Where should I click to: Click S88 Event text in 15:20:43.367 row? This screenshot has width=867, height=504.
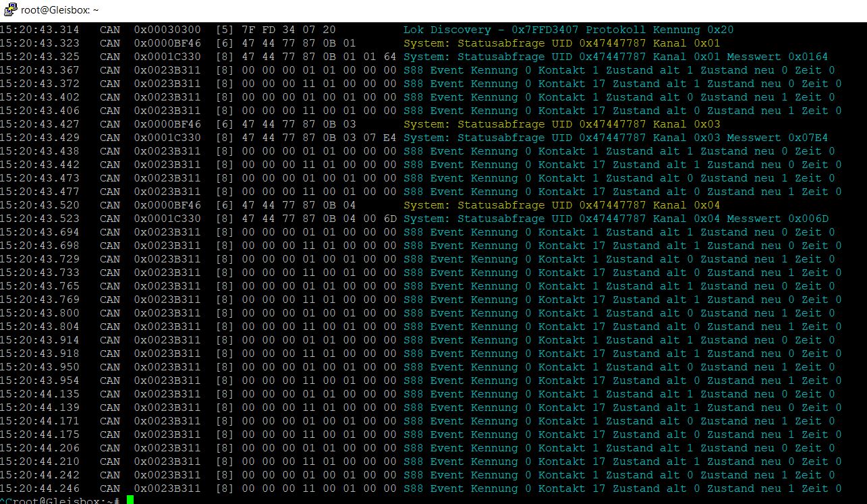433,70
